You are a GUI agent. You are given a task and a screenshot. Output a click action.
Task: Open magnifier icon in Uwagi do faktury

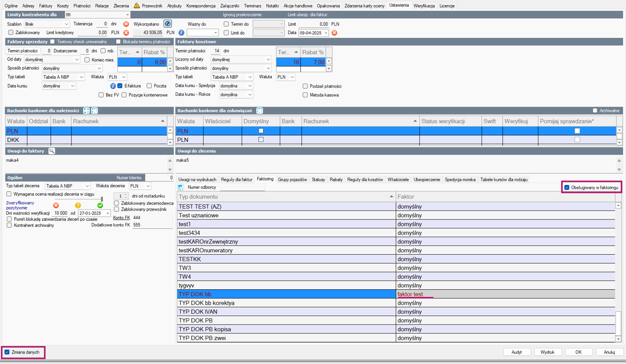tap(52, 151)
